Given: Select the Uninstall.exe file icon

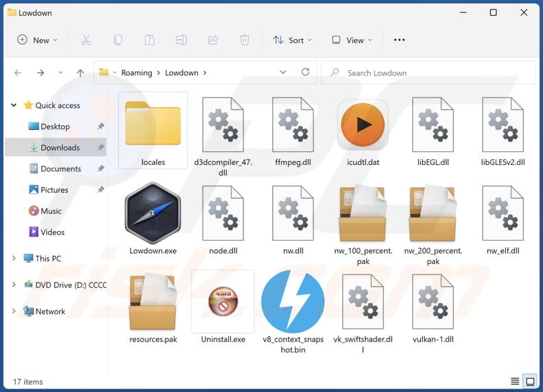Looking at the screenshot, I should [x=223, y=301].
